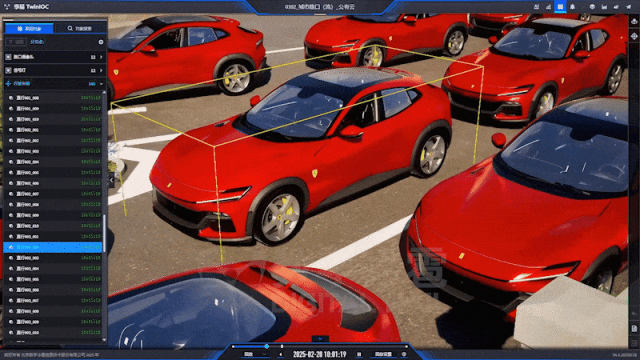Click the filter button below the tabs

[16, 42]
